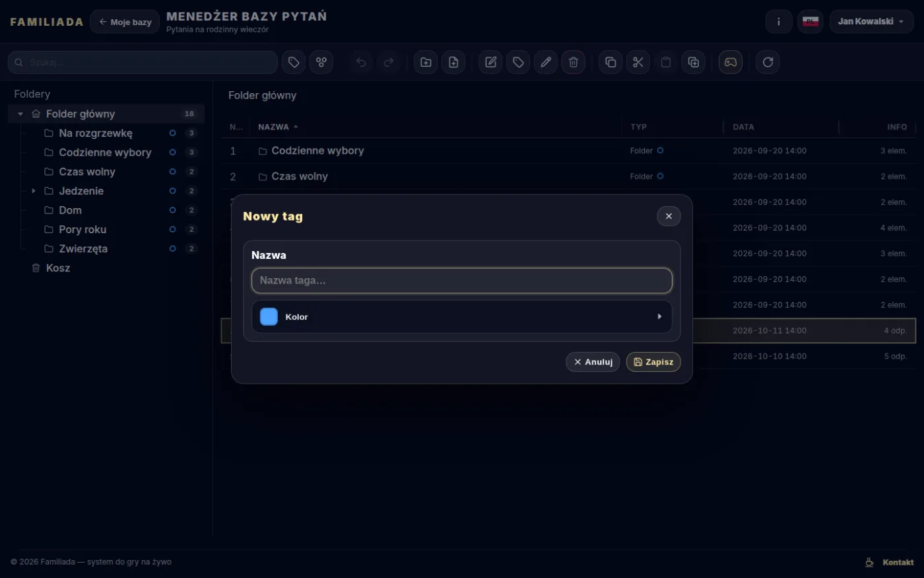This screenshot has width=924, height=578.
Task: Open the Polish flag language selector
Action: (x=810, y=22)
